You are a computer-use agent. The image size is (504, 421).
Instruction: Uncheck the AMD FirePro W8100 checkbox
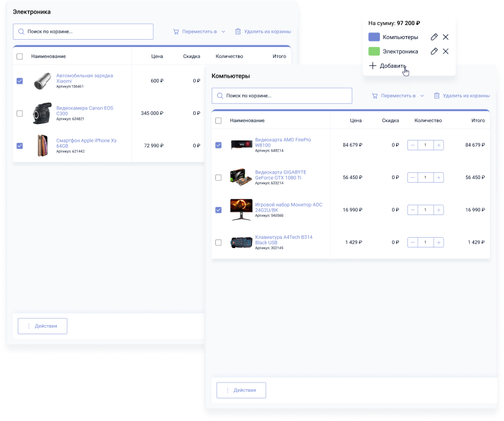(x=219, y=145)
